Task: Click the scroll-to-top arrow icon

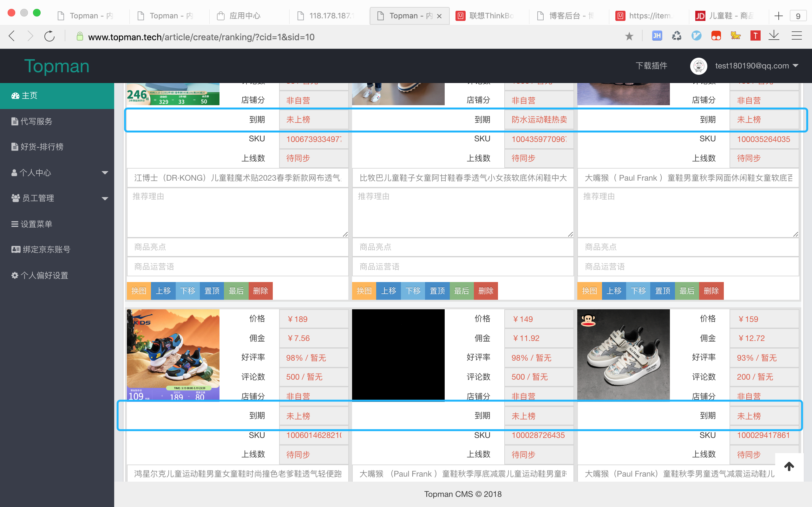Action: [789, 466]
